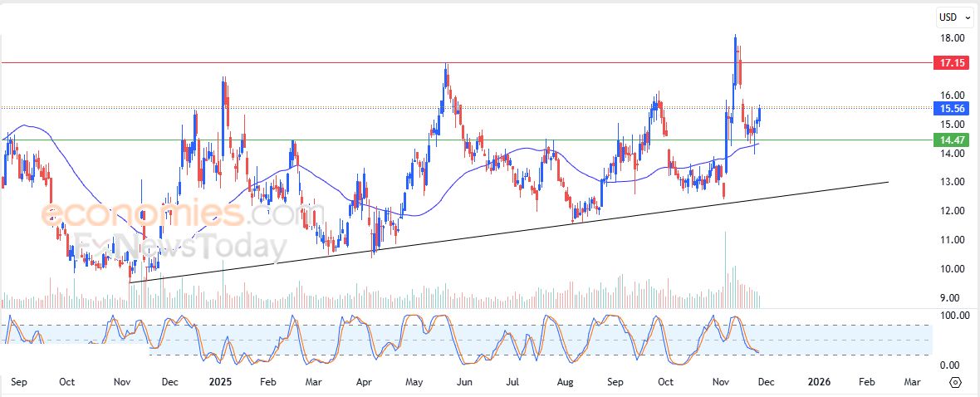The height and width of the screenshot is (397, 980).
Task: Click the 18.00 value on price scale
Action: 951,38
